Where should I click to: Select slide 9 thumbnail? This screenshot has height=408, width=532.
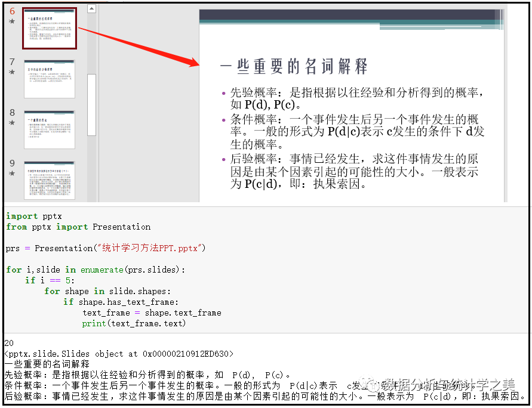(50, 180)
